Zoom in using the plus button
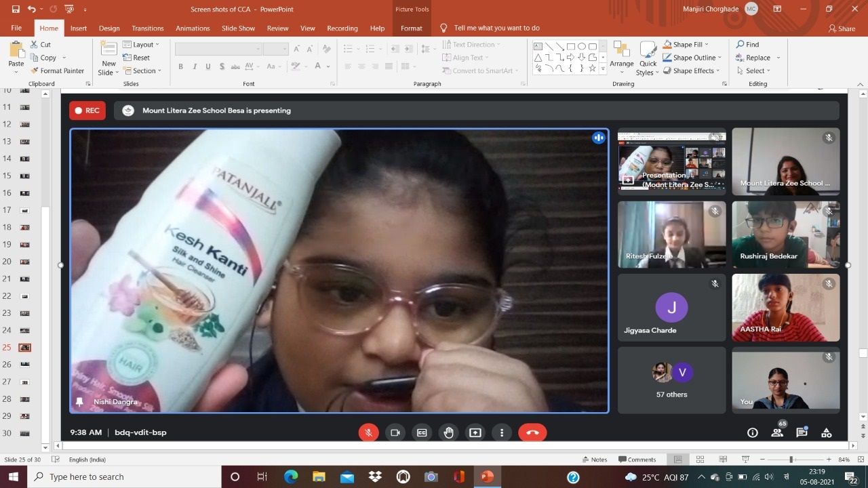Viewport: 868px width, 488px height. tap(829, 460)
